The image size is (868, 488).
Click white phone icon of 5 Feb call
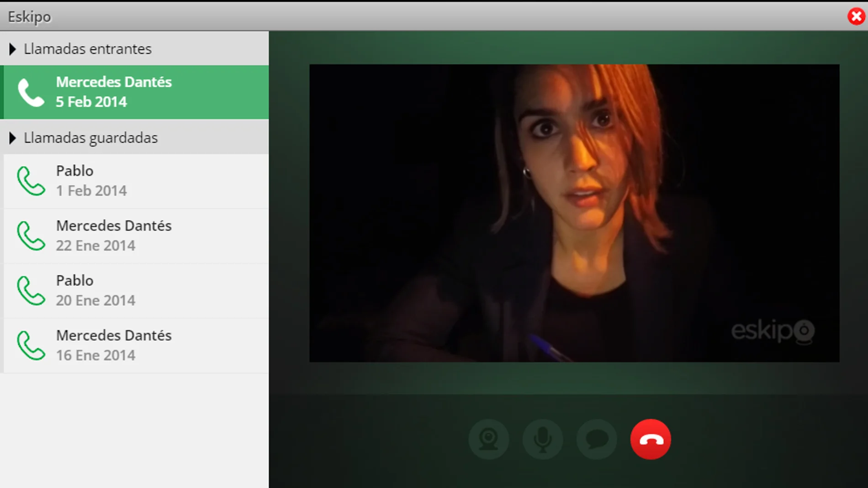tap(31, 93)
